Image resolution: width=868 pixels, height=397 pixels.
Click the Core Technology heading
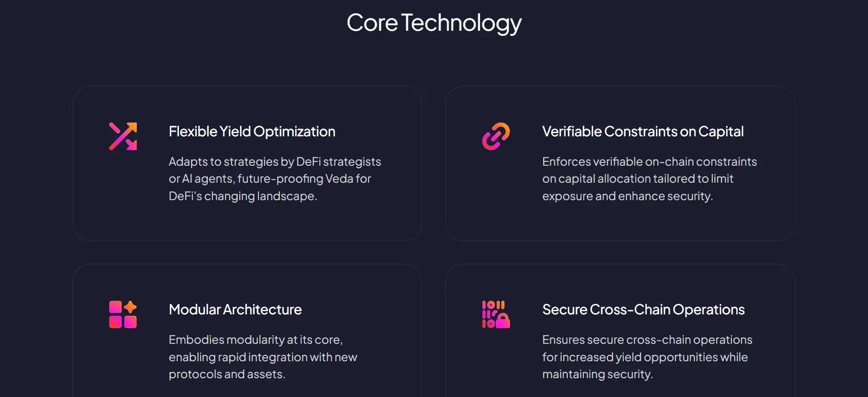pos(434,23)
